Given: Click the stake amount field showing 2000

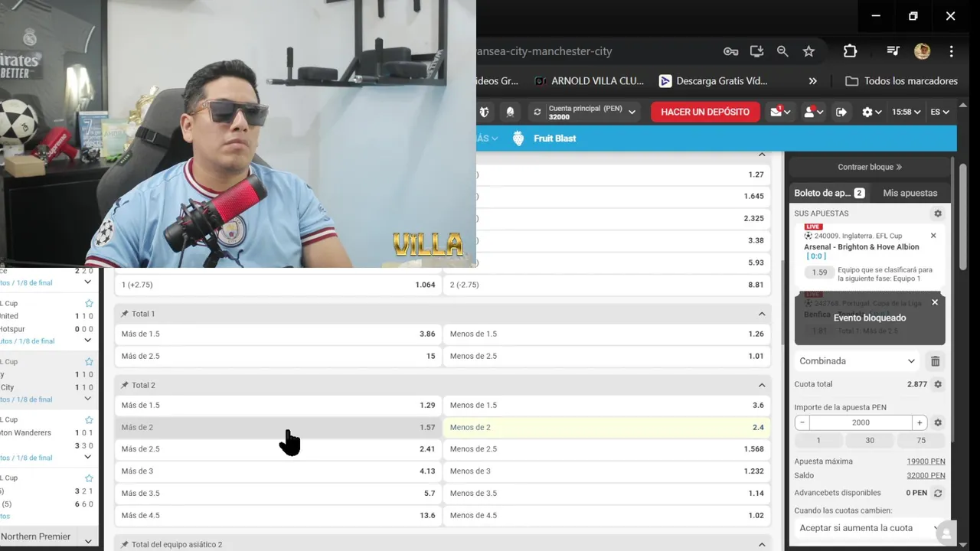Looking at the screenshot, I should 861,422.
